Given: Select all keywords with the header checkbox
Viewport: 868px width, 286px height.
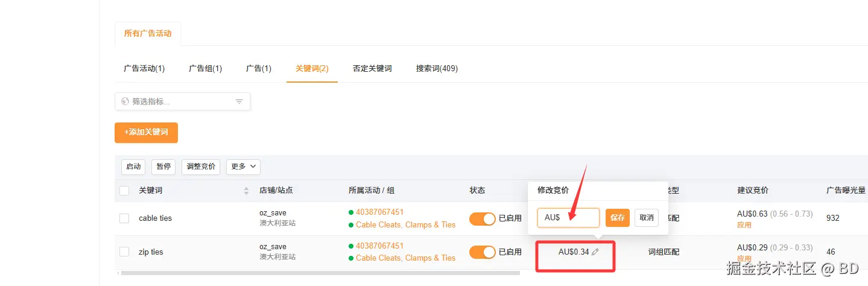Looking at the screenshot, I should (124, 191).
